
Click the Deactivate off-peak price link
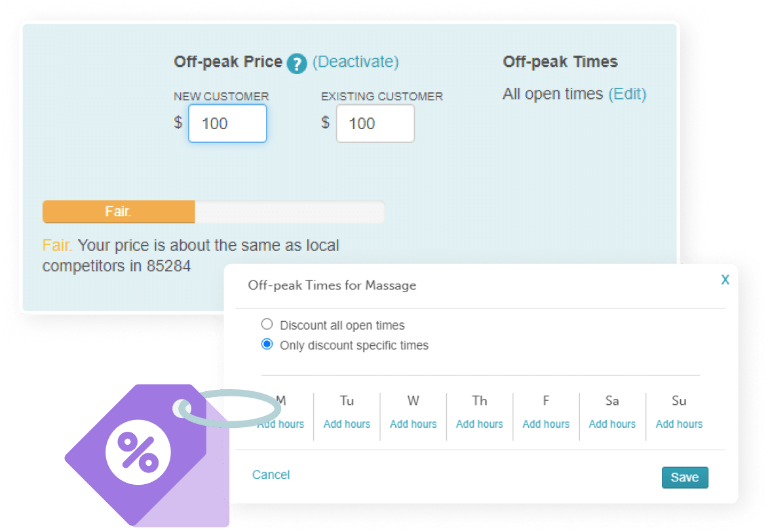356,62
